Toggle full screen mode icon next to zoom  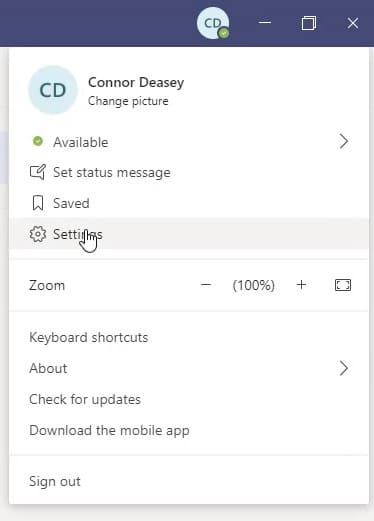(x=343, y=285)
